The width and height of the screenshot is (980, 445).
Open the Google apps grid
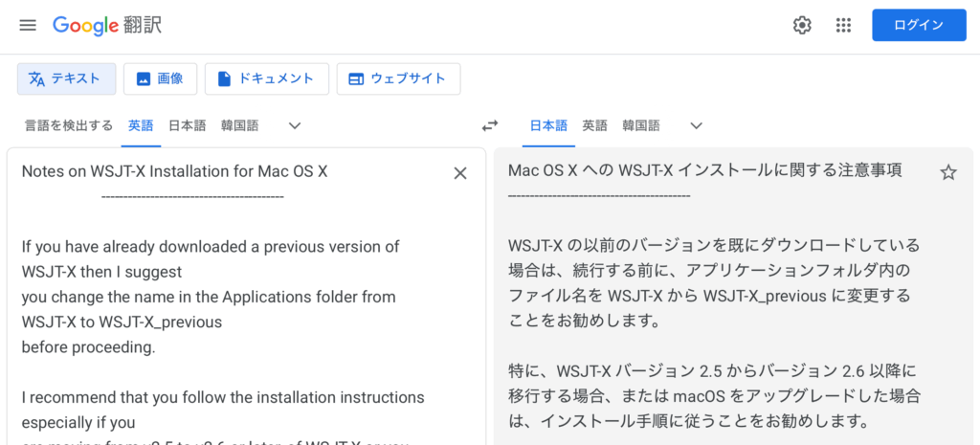(843, 25)
